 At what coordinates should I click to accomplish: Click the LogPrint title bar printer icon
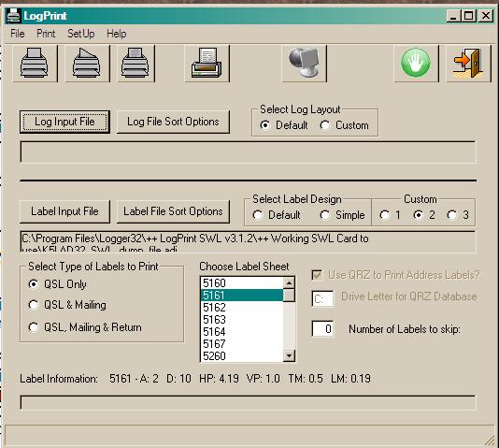tap(14, 16)
